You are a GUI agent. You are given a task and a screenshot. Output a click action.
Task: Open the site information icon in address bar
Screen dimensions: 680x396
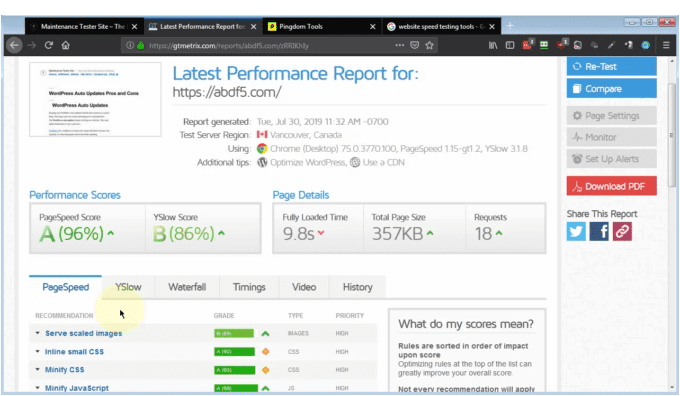pyautogui.click(x=130, y=45)
